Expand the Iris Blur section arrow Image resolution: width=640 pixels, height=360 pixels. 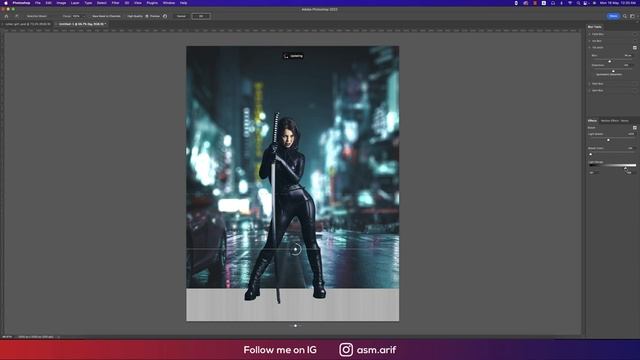pyautogui.click(x=589, y=41)
